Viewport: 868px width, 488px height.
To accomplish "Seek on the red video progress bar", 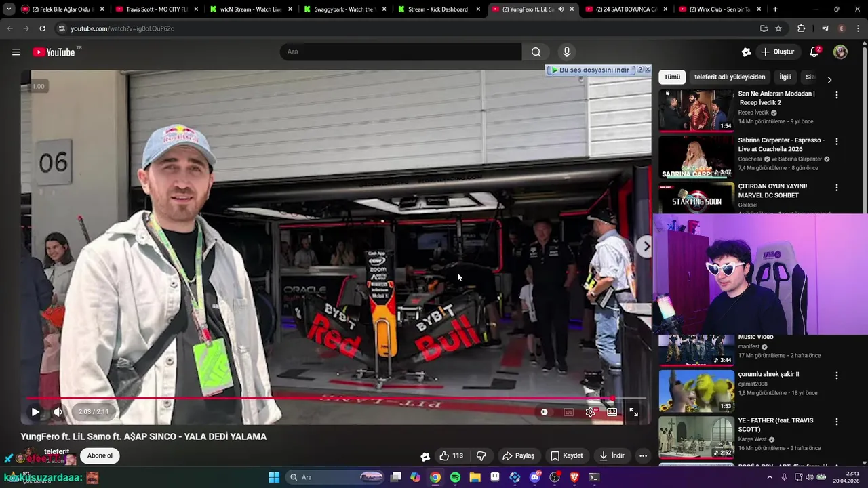I will [336, 399].
